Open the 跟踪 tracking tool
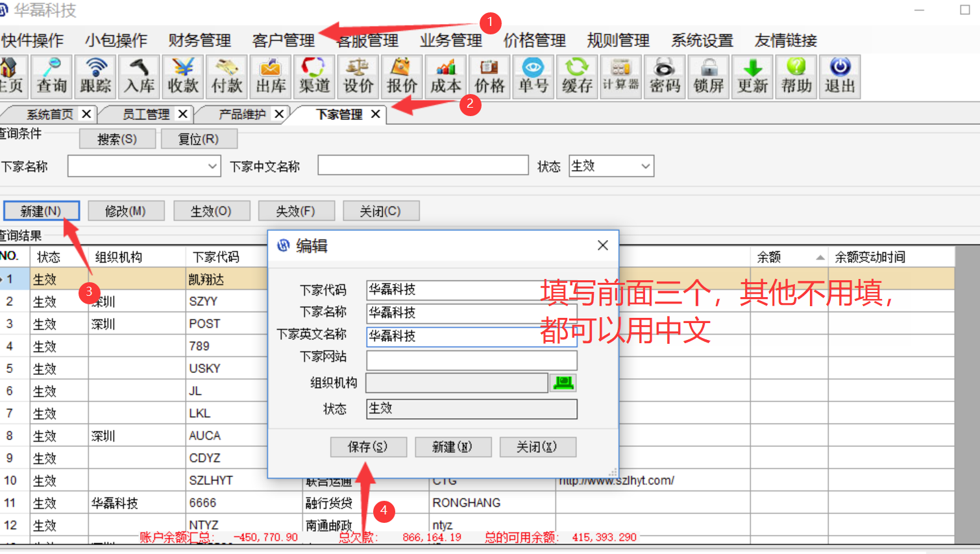Image resolution: width=980 pixels, height=554 pixels. point(95,77)
